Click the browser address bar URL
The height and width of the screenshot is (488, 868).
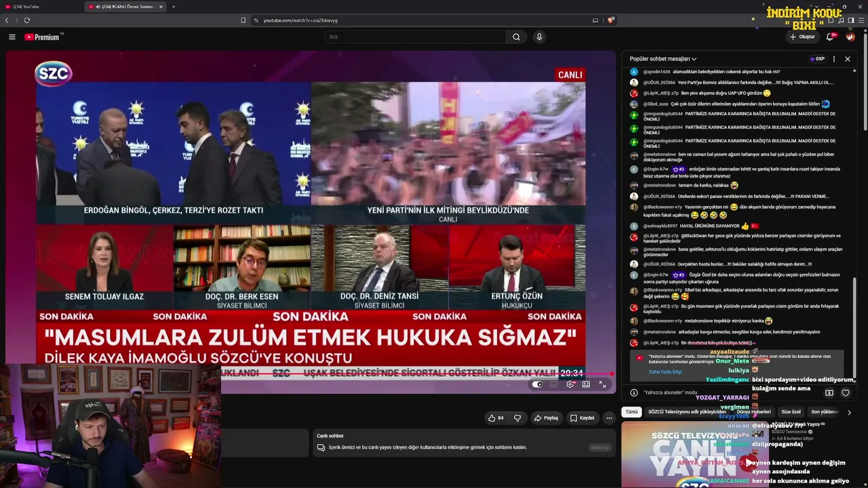pos(300,20)
